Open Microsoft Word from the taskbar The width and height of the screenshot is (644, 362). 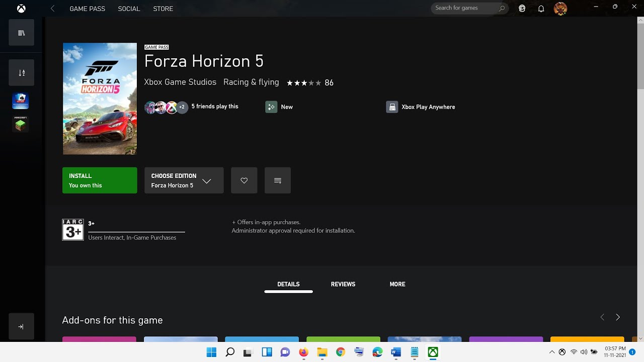[396, 352]
